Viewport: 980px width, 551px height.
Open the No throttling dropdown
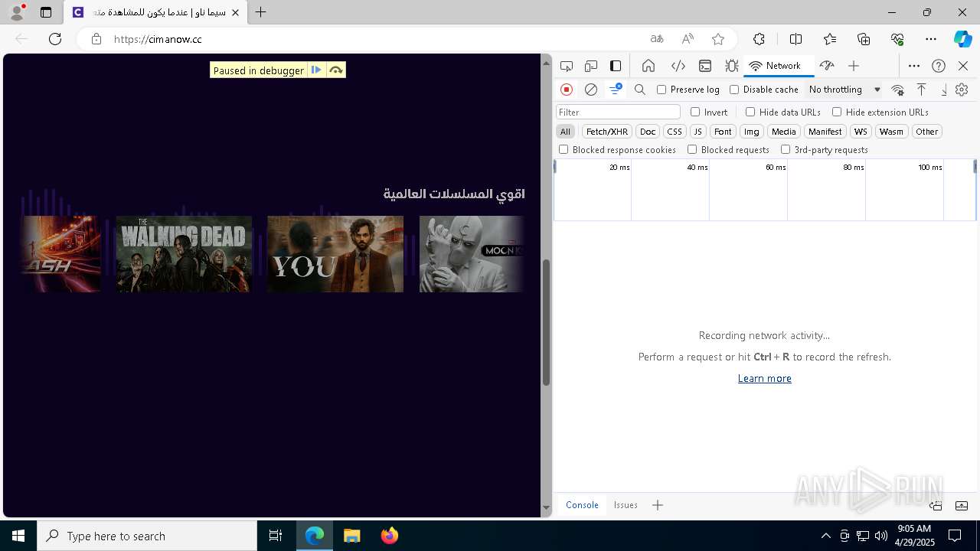[x=844, y=90]
